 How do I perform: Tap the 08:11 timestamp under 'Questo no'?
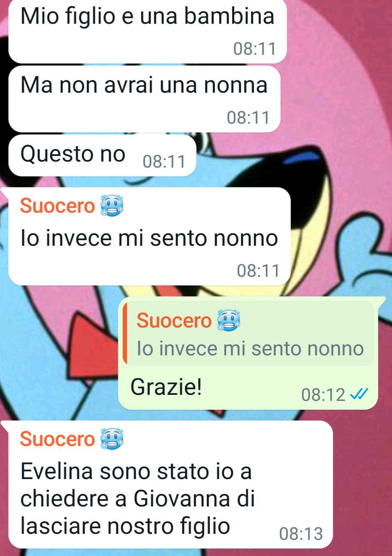pos(164,162)
